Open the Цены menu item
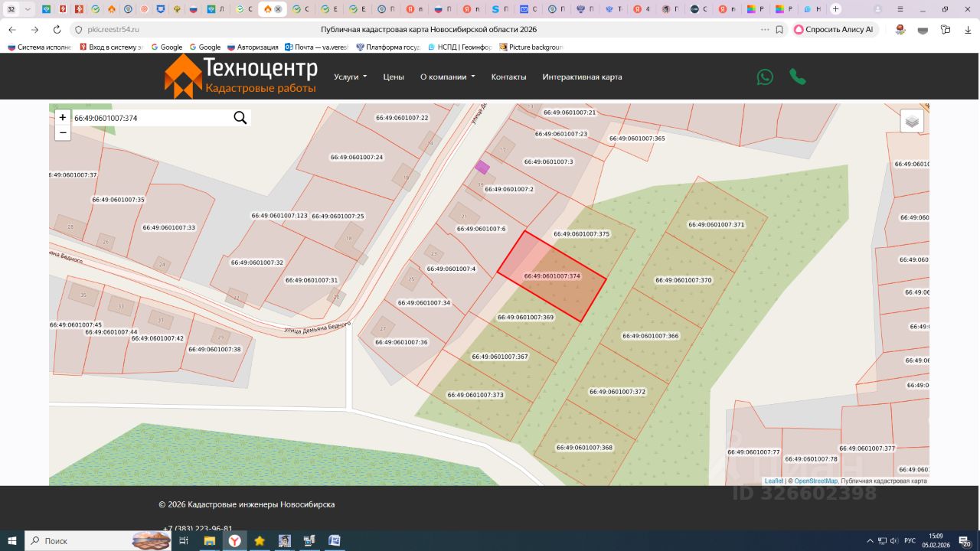This screenshot has height=551, width=980. [394, 77]
